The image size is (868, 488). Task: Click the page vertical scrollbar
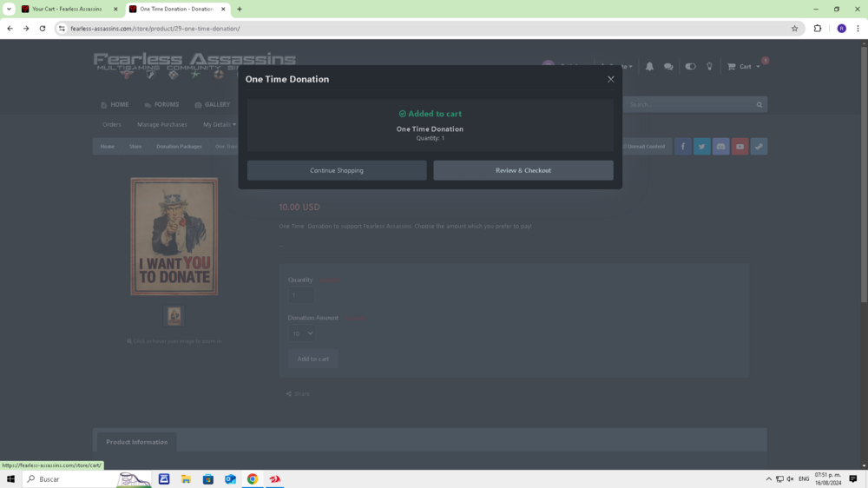864,175
